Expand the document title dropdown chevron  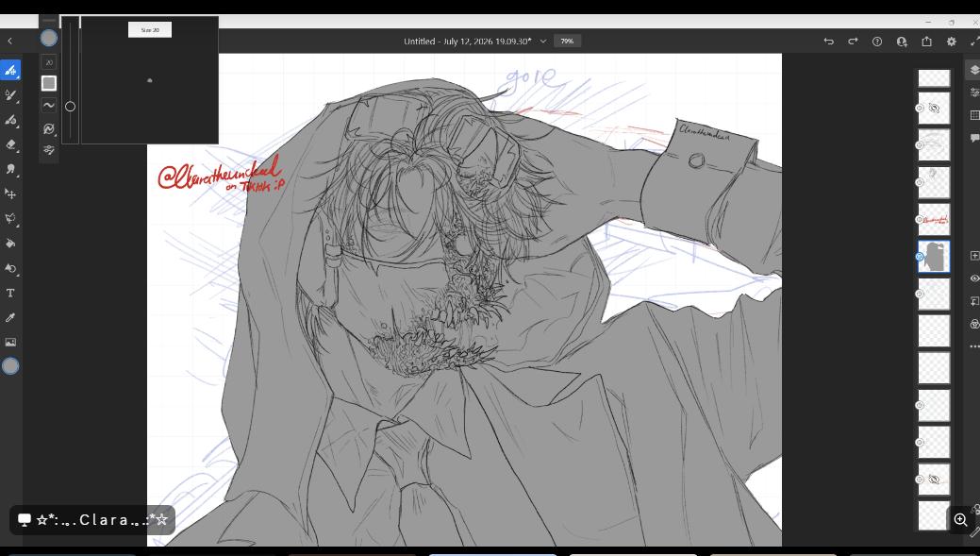(542, 42)
